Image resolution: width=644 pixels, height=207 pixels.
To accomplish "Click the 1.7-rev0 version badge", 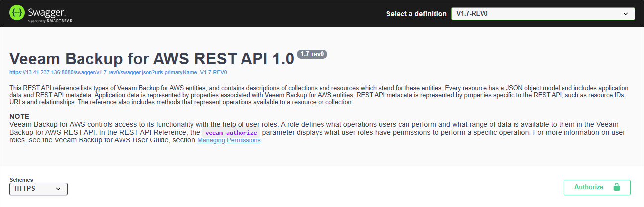I will (x=312, y=54).
